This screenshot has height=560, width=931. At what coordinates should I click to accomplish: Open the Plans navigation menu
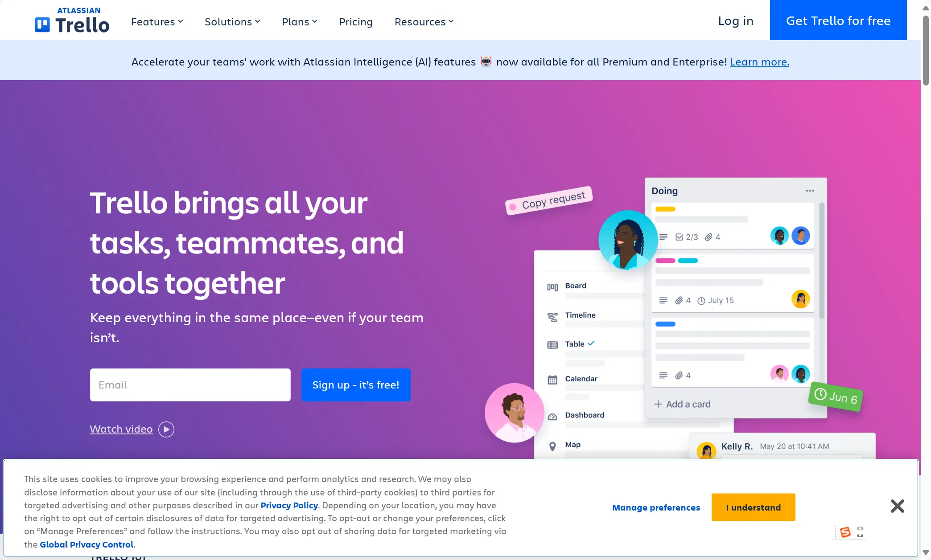pos(299,20)
